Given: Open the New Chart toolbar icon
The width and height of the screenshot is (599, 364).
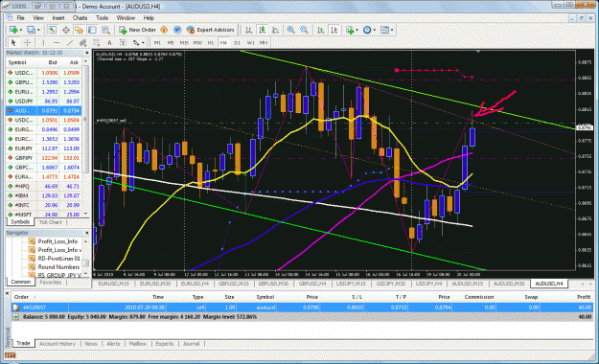Looking at the screenshot, I should [13, 30].
